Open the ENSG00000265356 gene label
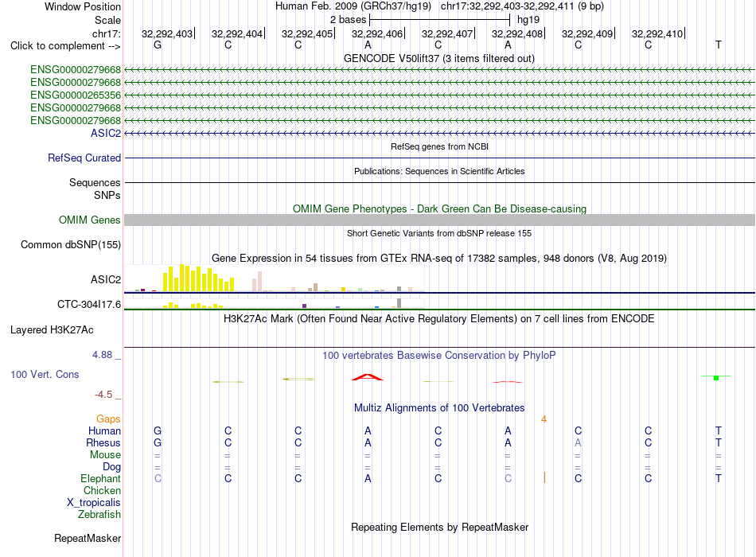This screenshot has height=557, width=756. (76, 95)
